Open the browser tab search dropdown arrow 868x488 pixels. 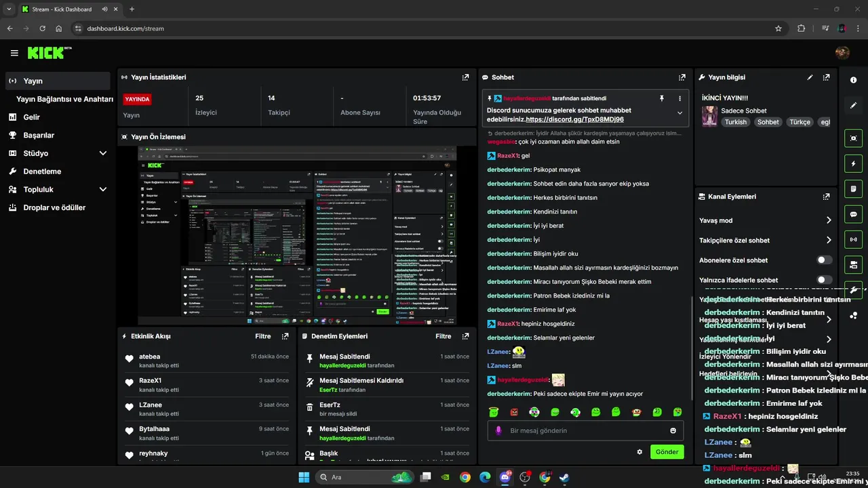(x=9, y=9)
